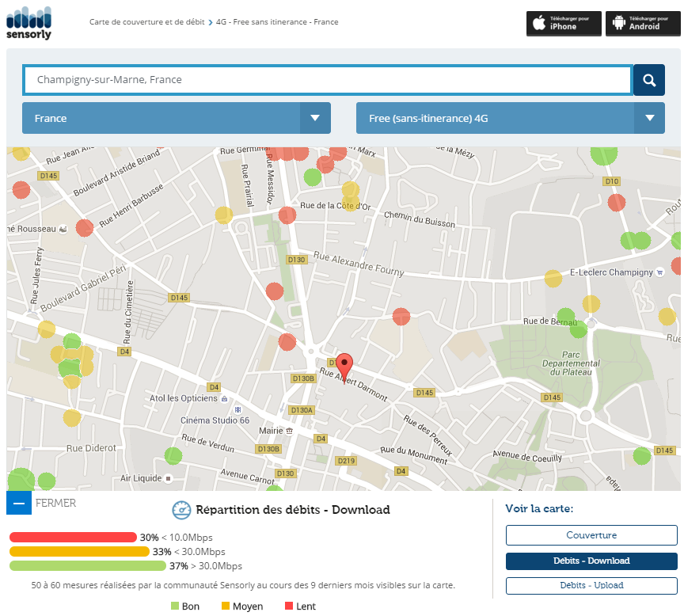The image size is (684, 616).
Task: Download the Android app
Action: [x=643, y=23]
